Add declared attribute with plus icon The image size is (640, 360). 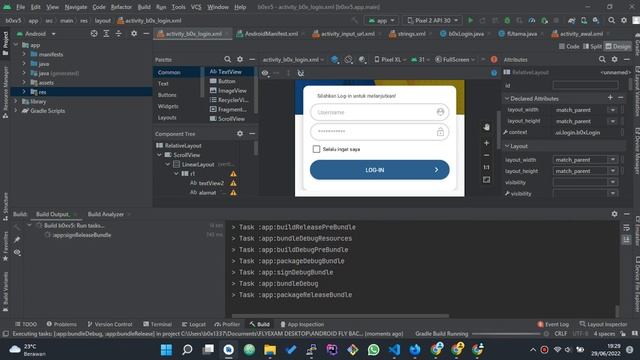[x=610, y=98]
